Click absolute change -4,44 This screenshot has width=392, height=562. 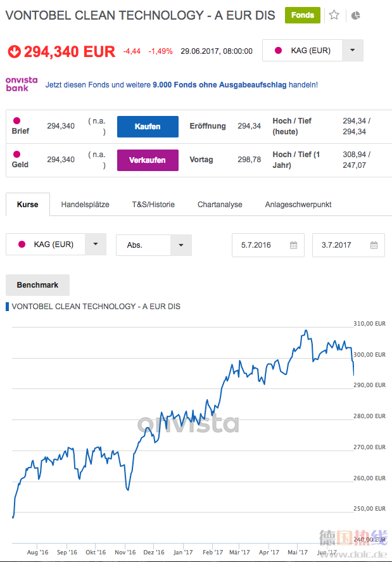[132, 51]
